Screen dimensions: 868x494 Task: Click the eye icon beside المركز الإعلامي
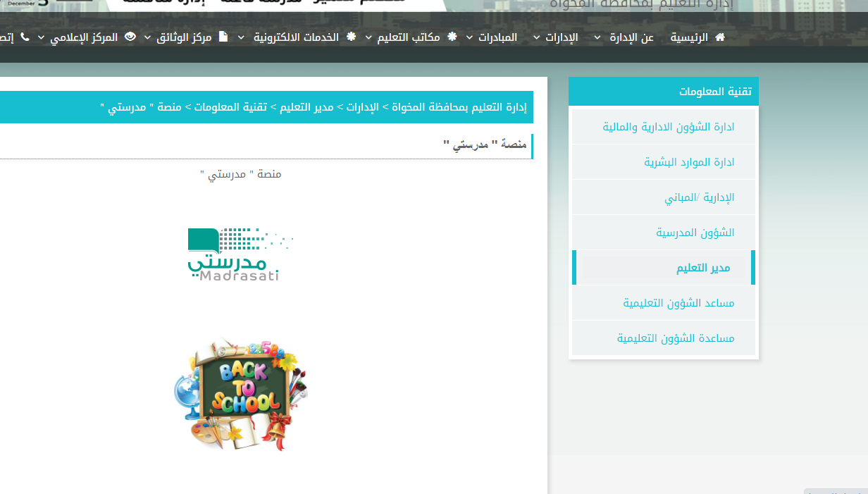pos(130,37)
